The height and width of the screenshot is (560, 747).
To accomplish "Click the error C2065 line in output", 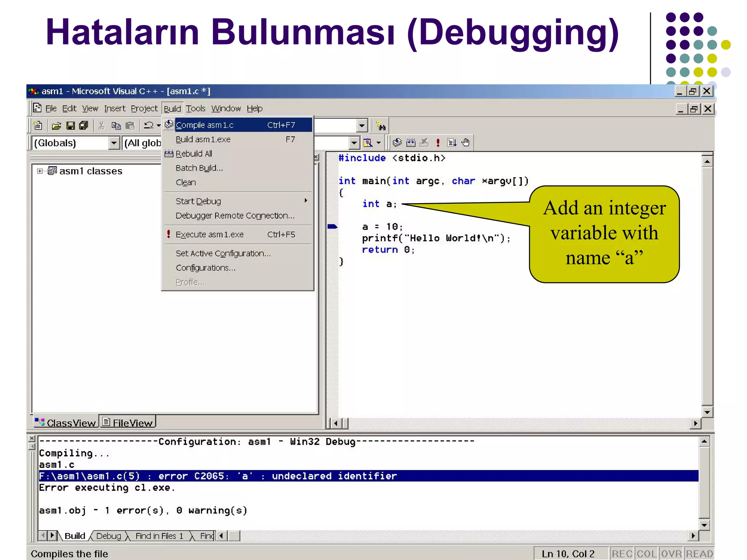I will point(368,476).
